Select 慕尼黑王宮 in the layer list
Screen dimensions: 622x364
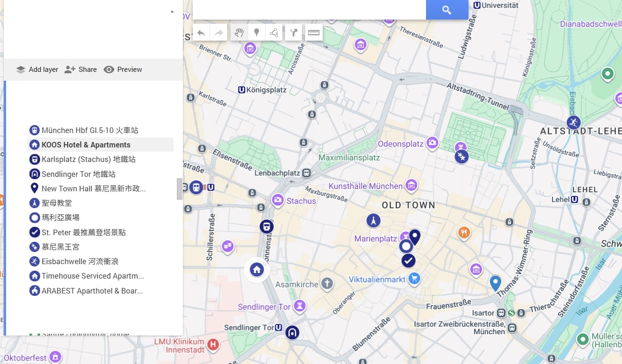pyautogui.click(x=101, y=247)
